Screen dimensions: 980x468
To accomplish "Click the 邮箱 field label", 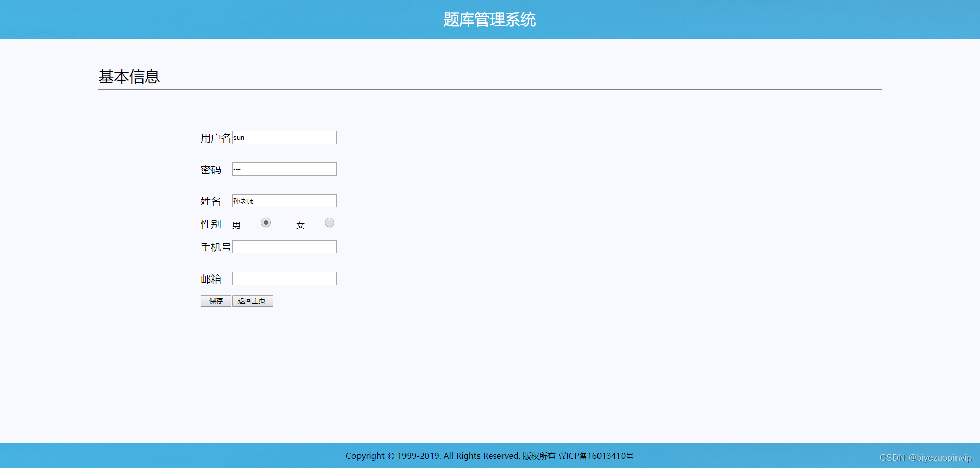I will 211,279.
